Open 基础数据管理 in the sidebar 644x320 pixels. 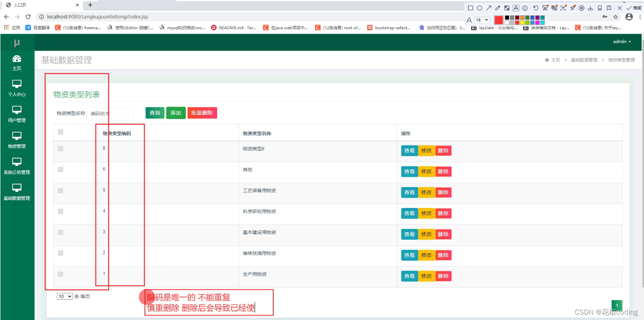pos(17,193)
